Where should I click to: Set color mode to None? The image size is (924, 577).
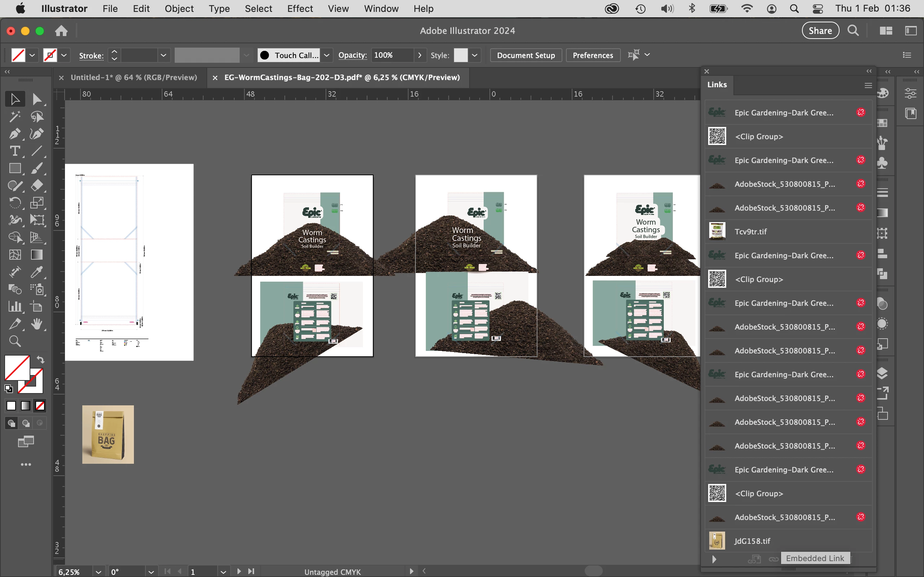40,406
